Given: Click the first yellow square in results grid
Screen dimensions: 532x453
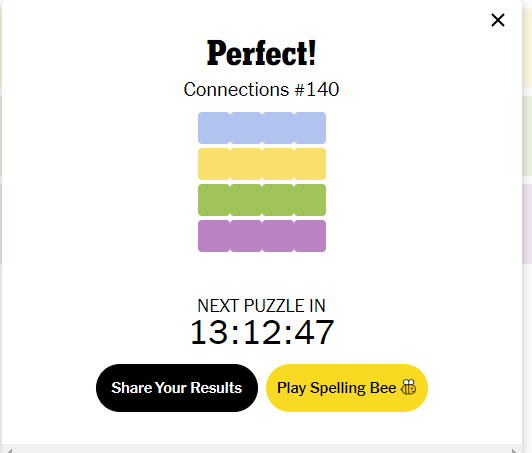Looking at the screenshot, I should tap(214, 164).
